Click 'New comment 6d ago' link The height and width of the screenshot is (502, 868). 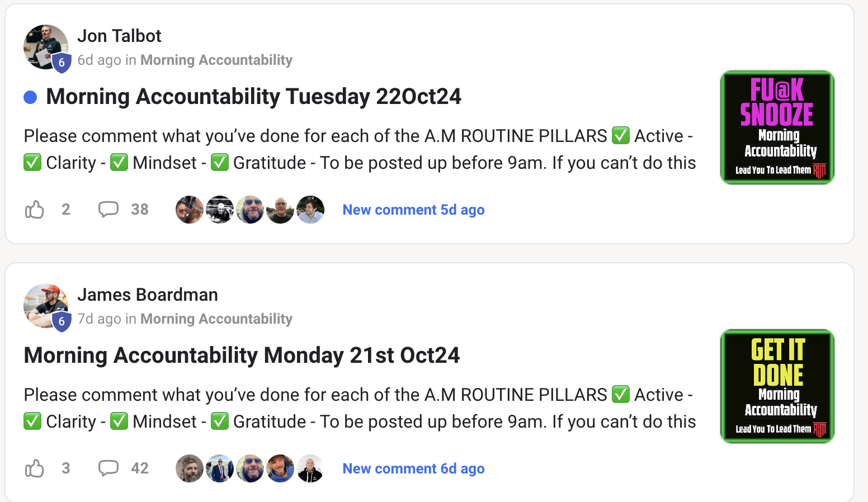click(x=413, y=469)
